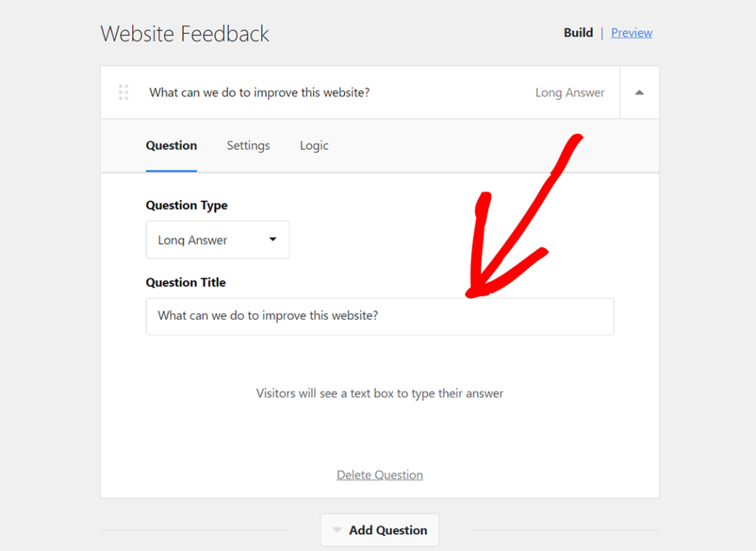Viewport: 756px width, 551px height.
Task: Switch to the Logic tab
Action: (x=314, y=146)
